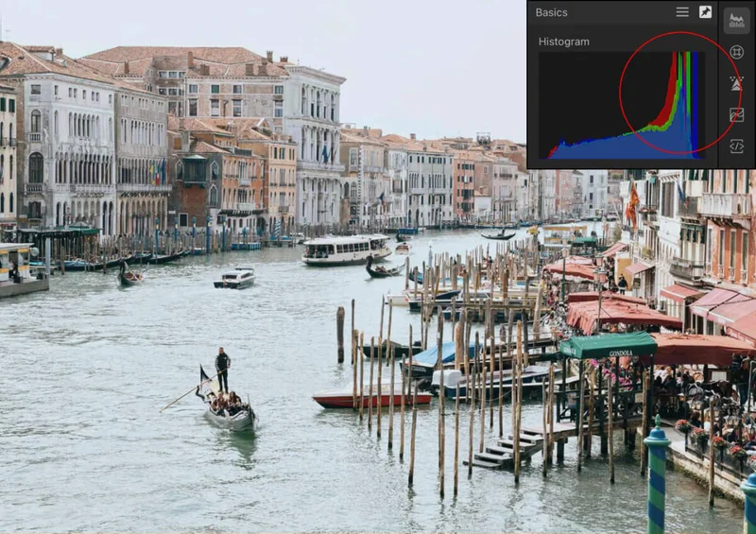The width and height of the screenshot is (756, 534).
Task: Click the Histogram graph display
Action: (x=622, y=105)
